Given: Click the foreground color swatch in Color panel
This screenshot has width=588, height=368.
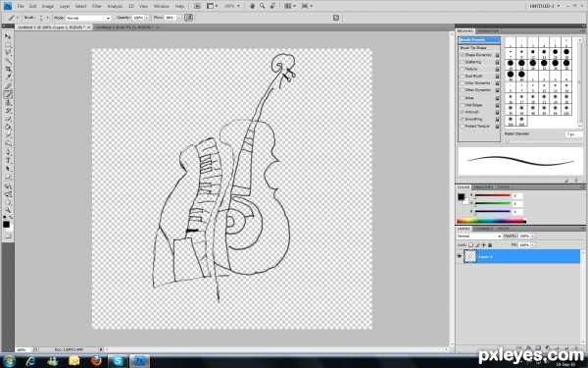Looking at the screenshot, I should [461, 197].
